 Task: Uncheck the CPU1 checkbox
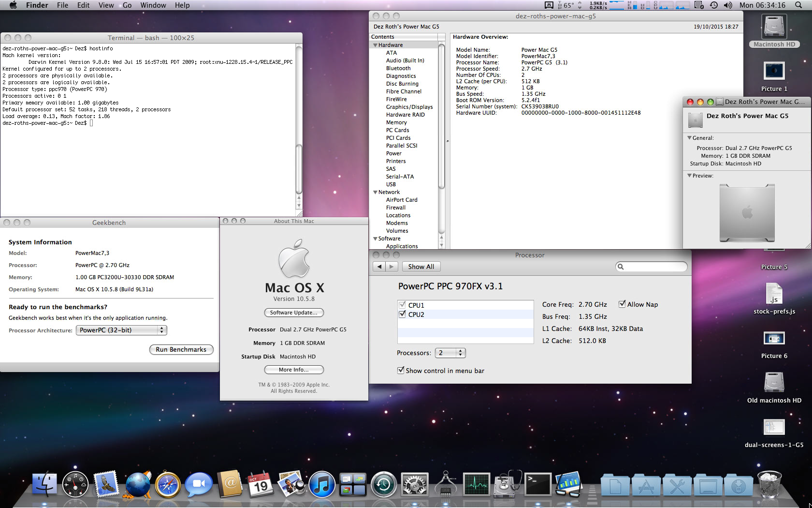tap(402, 305)
